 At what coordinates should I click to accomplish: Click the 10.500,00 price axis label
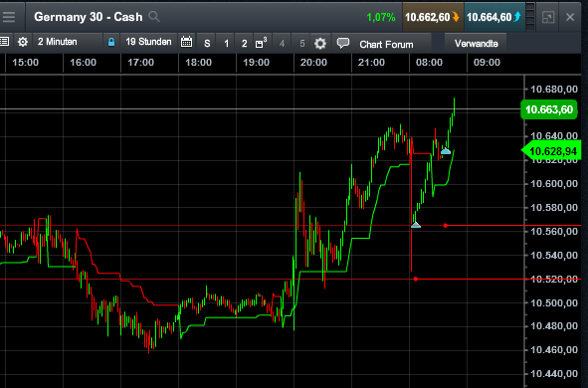coord(554,302)
